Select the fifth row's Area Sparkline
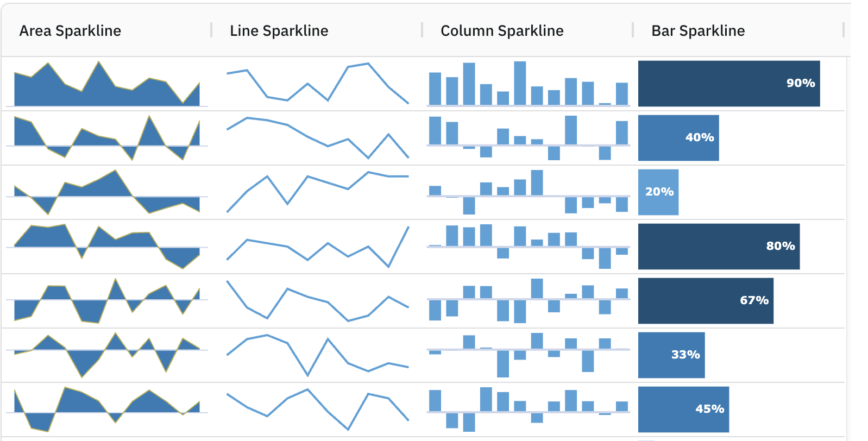868x441 pixels. pos(107,300)
